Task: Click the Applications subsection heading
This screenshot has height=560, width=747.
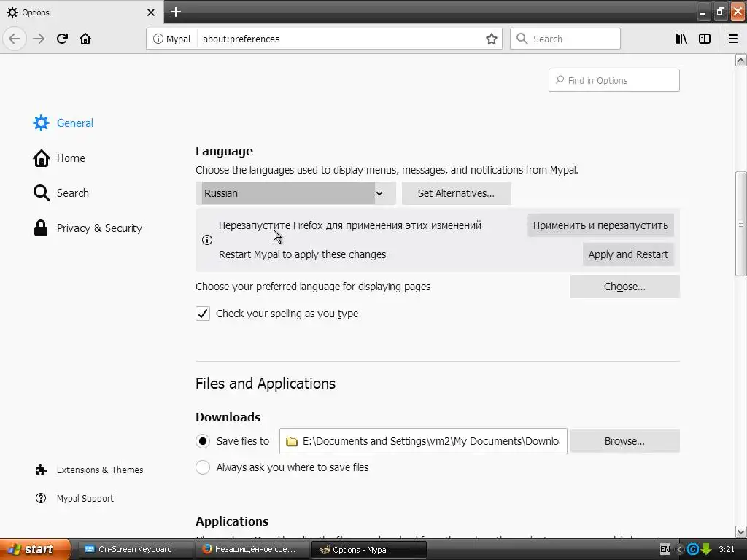Action: click(x=232, y=521)
